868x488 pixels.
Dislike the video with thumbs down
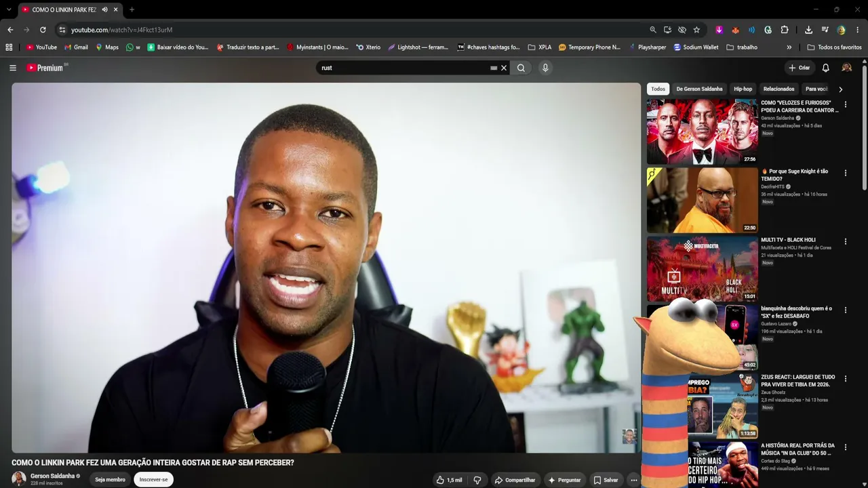point(477,480)
